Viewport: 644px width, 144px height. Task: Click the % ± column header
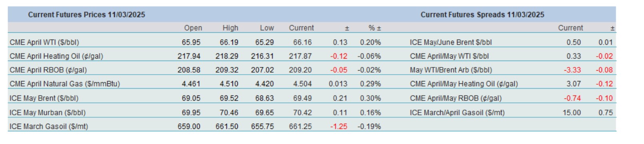[375, 28]
